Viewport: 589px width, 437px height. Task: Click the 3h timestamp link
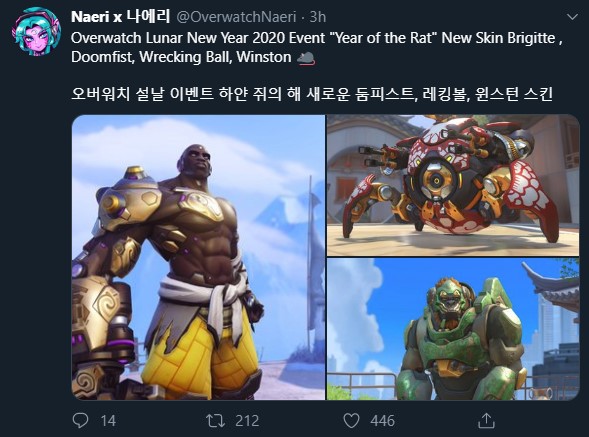318,17
